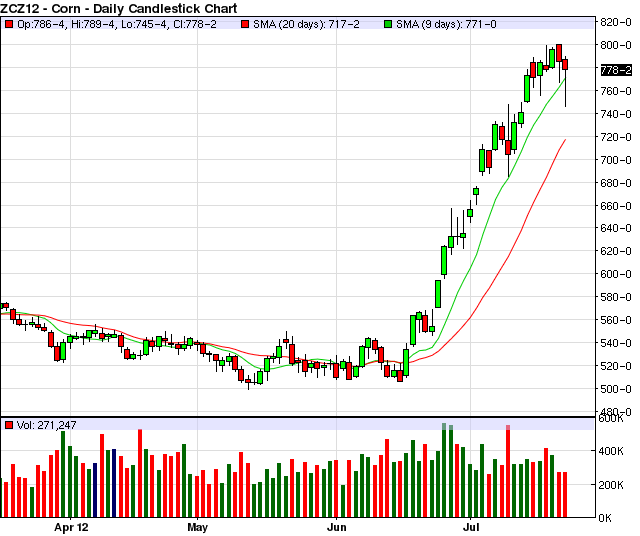Click the 200K volume axis label
This screenshot has width=640, height=536.
[611, 485]
